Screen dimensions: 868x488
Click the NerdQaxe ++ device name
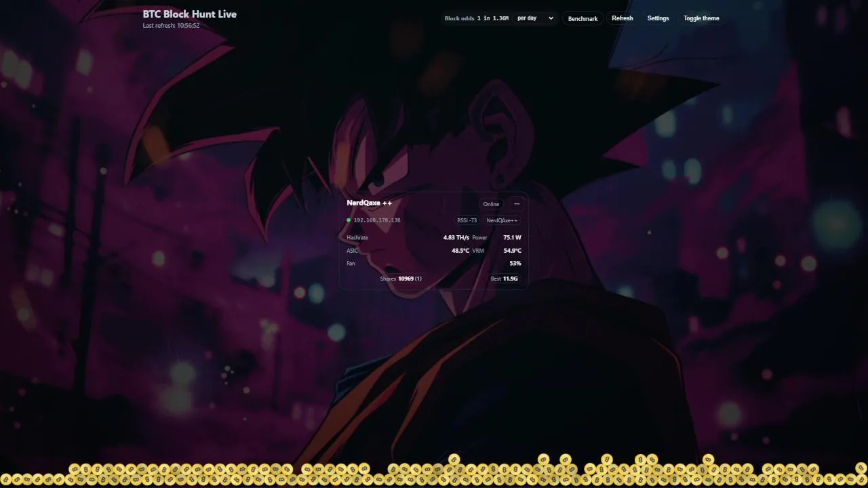coord(369,203)
